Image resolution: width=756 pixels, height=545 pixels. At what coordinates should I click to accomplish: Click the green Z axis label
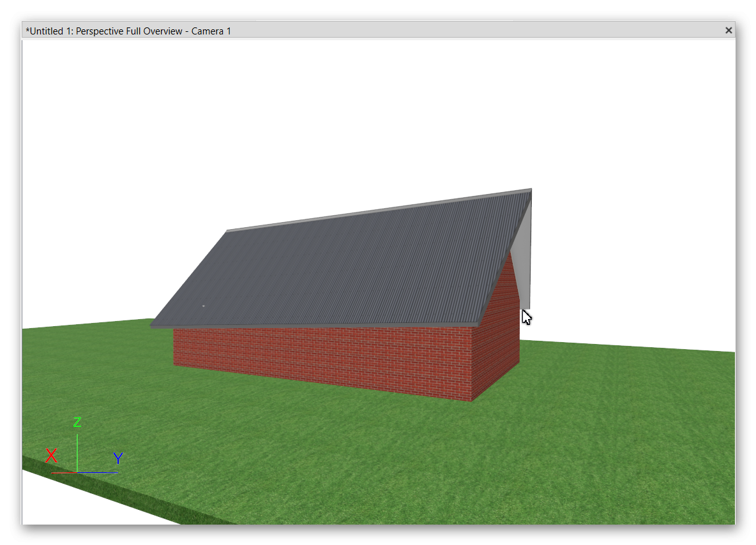click(x=77, y=422)
